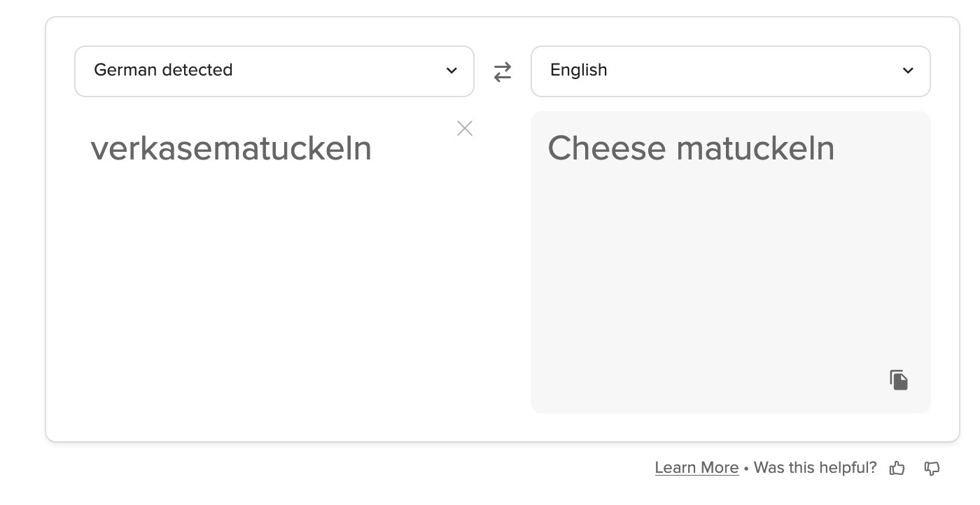980x505 pixels.
Task: Click chevron arrow beside English
Action: pos(908,71)
